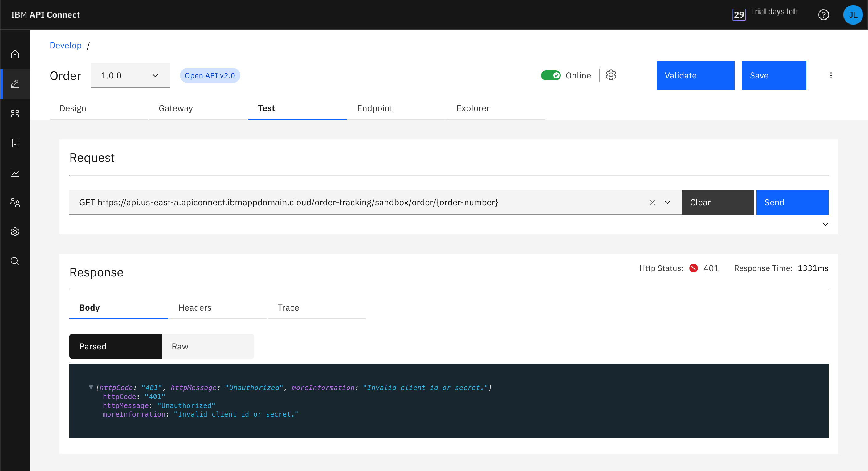Open the response Headers tab
The height and width of the screenshot is (471, 868).
tap(195, 308)
